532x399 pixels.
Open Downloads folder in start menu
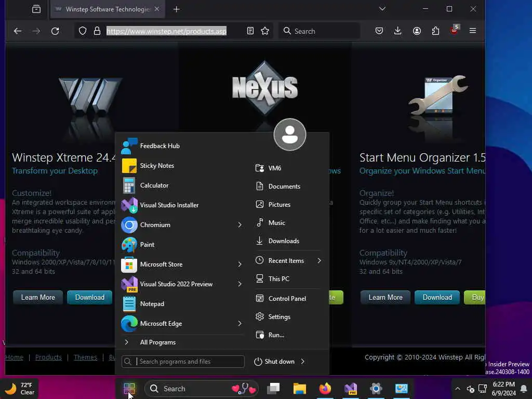[x=288, y=241]
